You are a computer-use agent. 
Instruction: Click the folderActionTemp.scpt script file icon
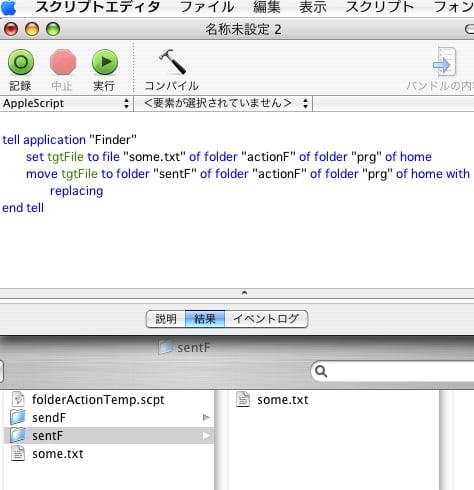pos(18,399)
